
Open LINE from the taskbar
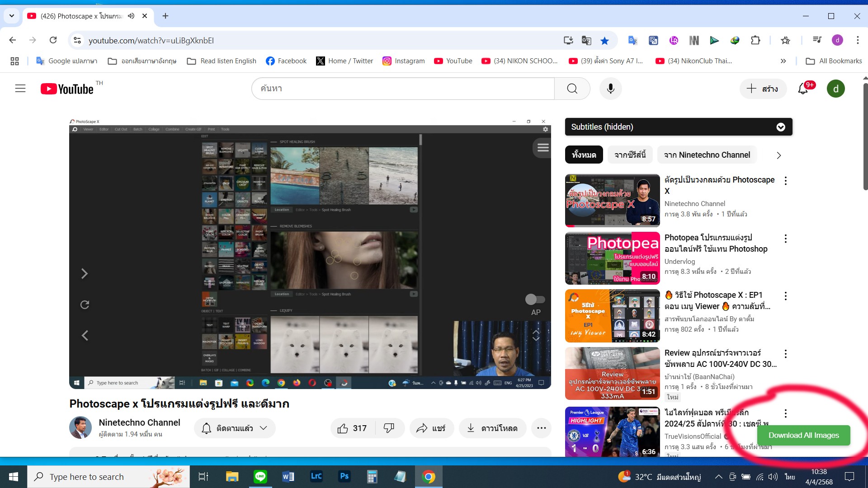pyautogui.click(x=260, y=477)
